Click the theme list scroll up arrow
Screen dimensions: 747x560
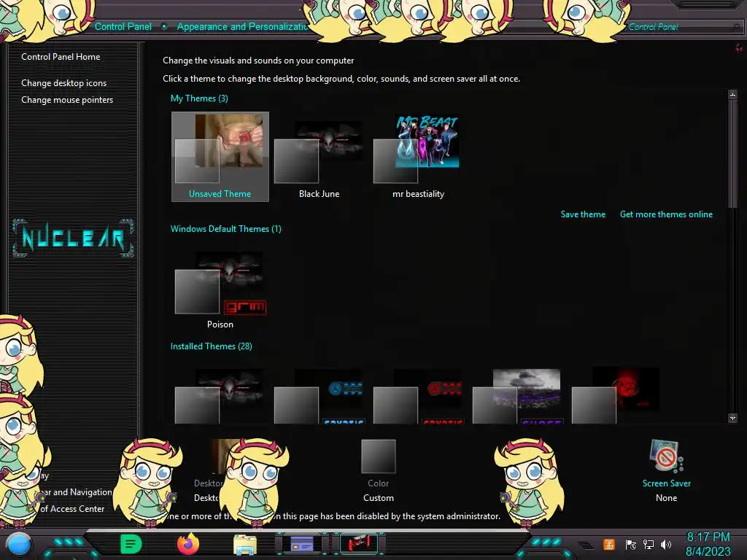coord(732,94)
